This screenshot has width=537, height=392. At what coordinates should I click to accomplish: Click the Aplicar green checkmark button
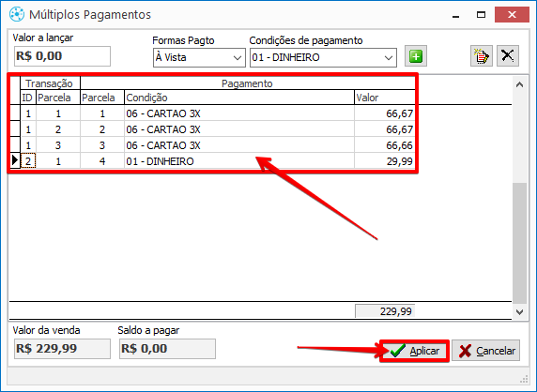pyautogui.click(x=414, y=351)
